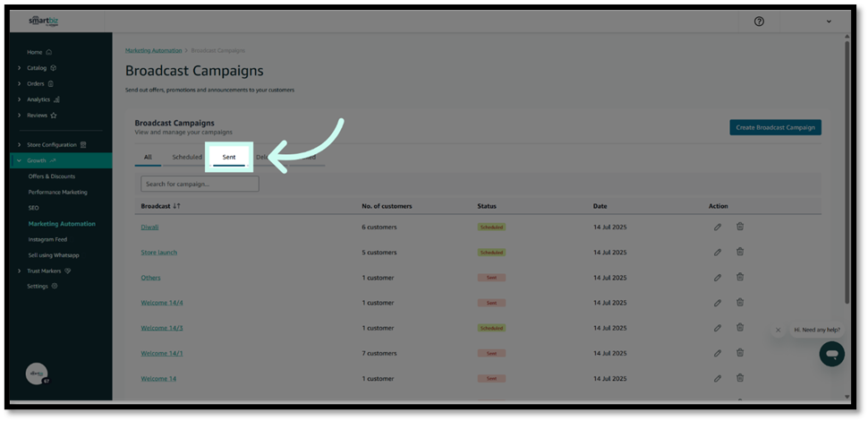The width and height of the screenshot is (868, 421).
Task: Show the All campaigns tab
Action: (x=148, y=157)
